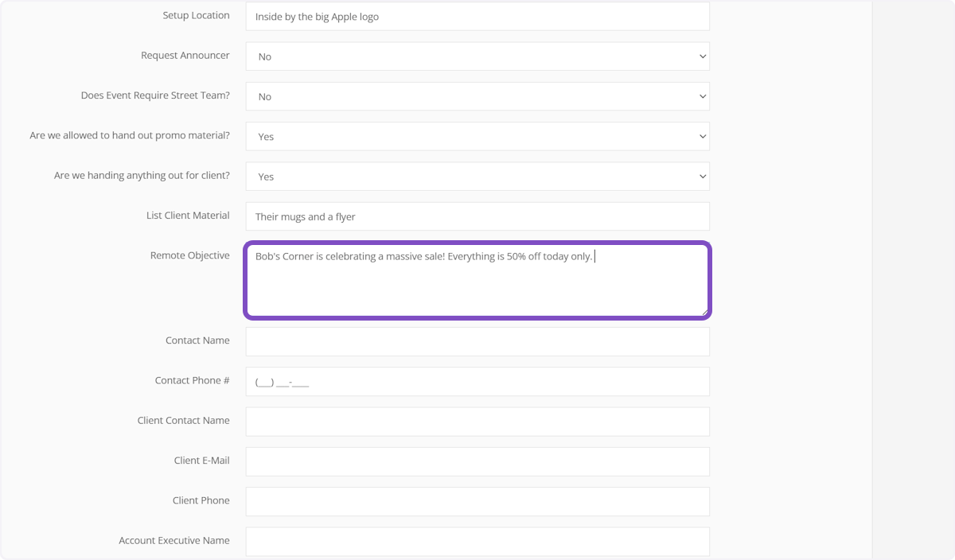Viewport: 955px width, 560px height.
Task: Grab the Remote Objective textarea resize handle
Action: pyautogui.click(x=704, y=312)
